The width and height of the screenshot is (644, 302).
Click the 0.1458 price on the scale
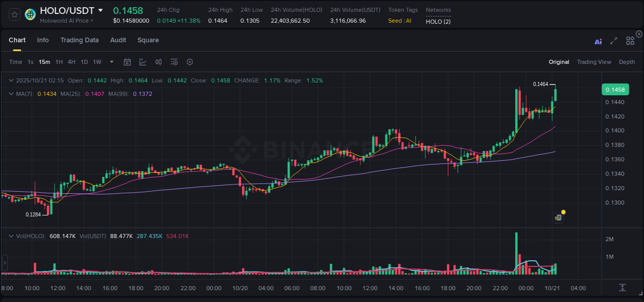[x=616, y=89]
